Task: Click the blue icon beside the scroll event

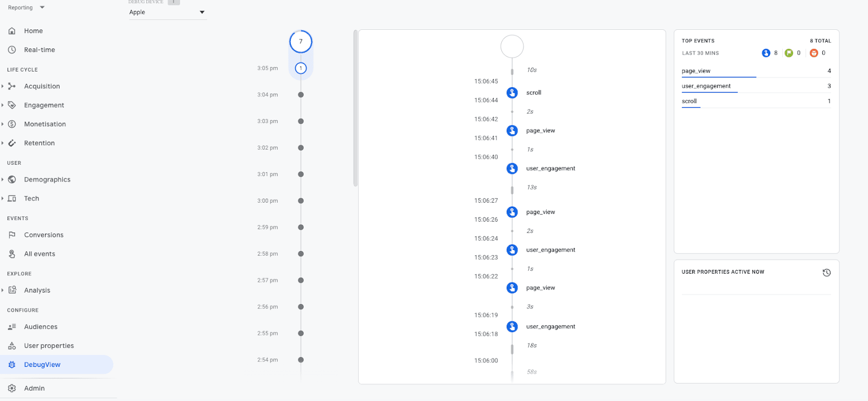Action: point(512,92)
